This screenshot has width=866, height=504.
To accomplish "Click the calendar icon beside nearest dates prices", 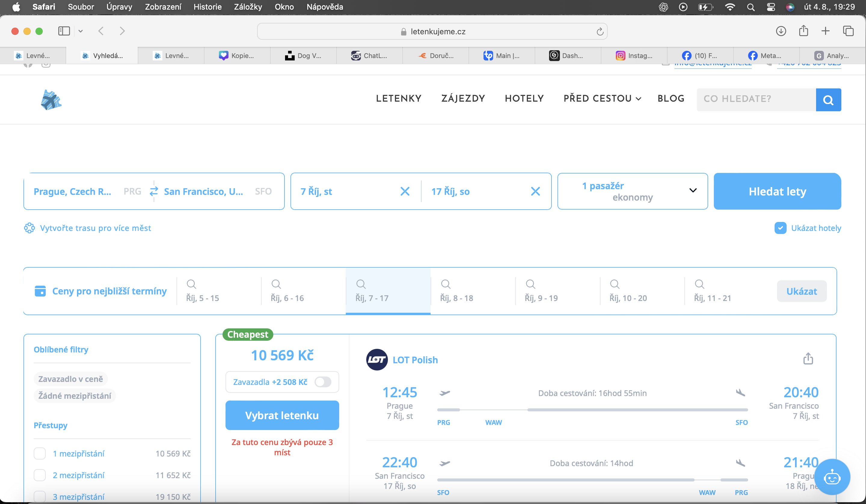I will [x=40, y=291].
